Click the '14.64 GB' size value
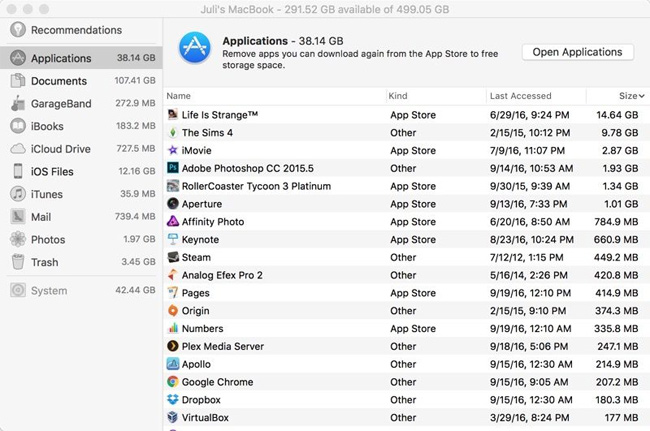Viewport: 650px width, 431px height. point(617,115)
